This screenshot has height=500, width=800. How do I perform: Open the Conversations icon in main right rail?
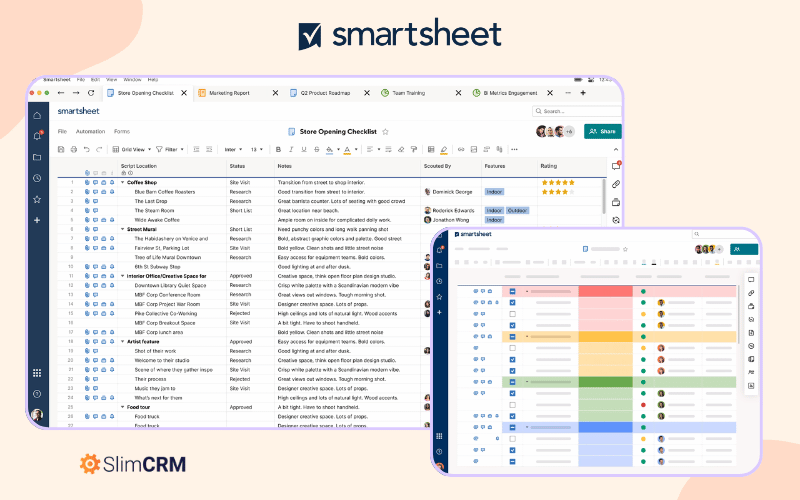pos(616,166)
